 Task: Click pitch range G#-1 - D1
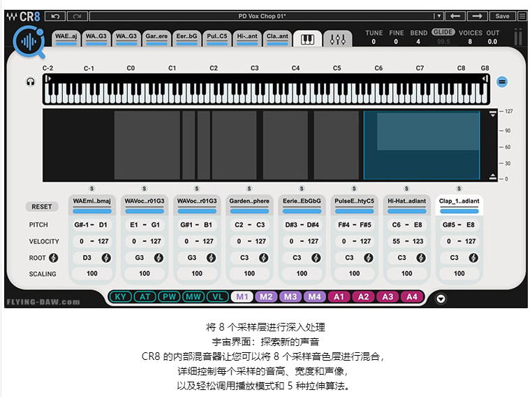click(x=91, y=225)
